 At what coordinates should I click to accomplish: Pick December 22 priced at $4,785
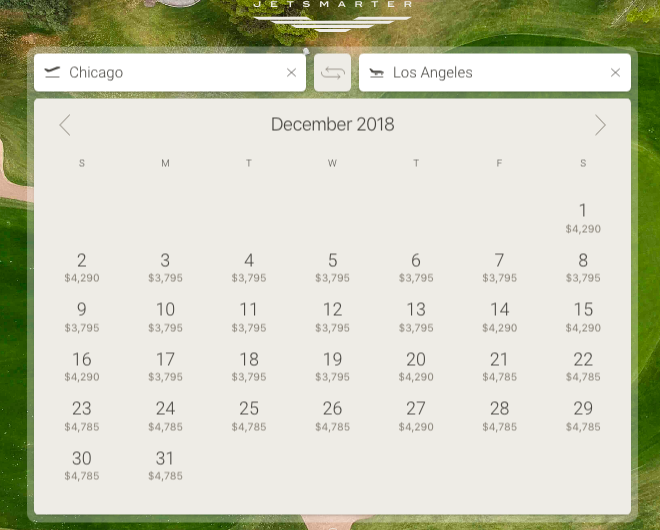[583, 365]
